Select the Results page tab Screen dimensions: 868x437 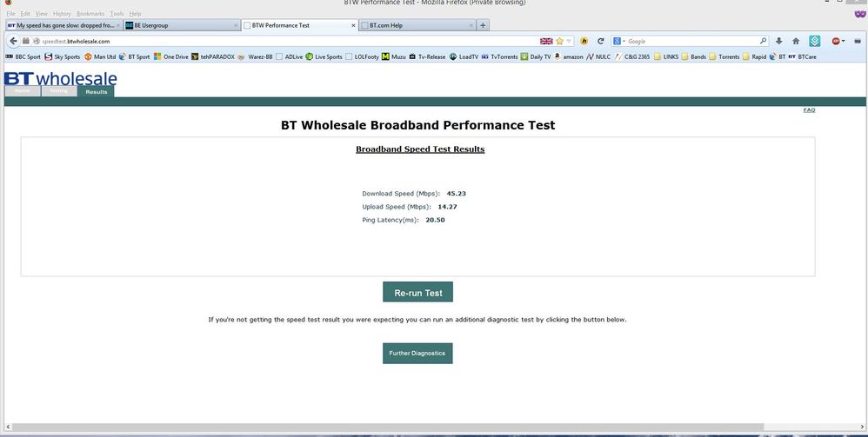click(96, 92)
